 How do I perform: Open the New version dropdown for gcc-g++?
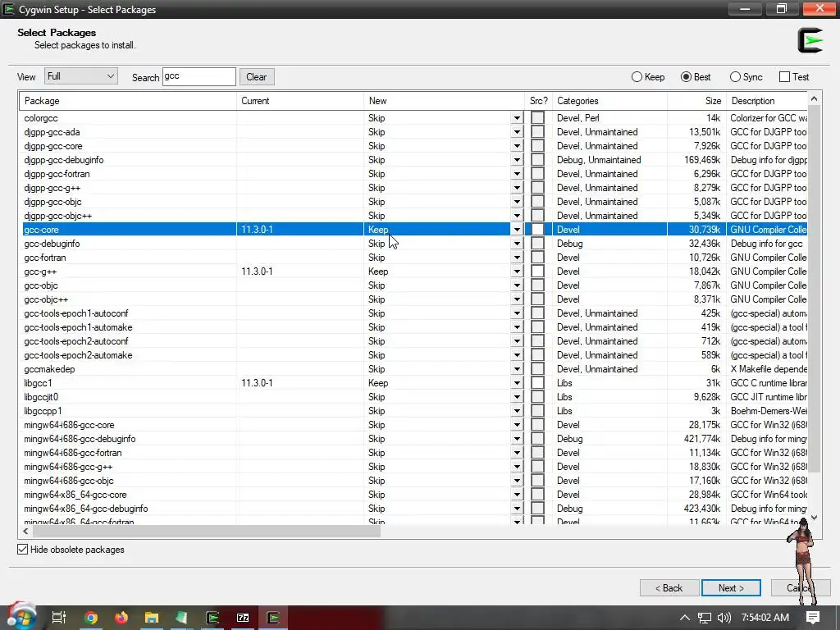pos(517,271)
